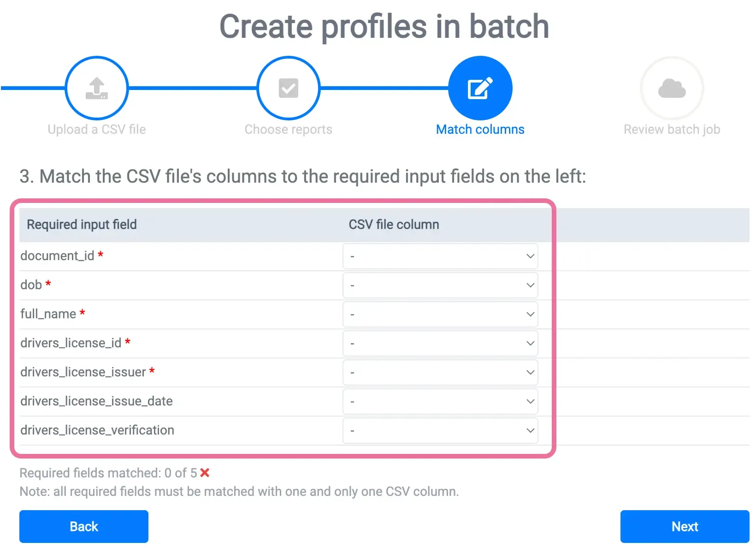756x548 pixels.
Task: Open the drivers_license_issue_date dropdown
Action: point(440,401)
